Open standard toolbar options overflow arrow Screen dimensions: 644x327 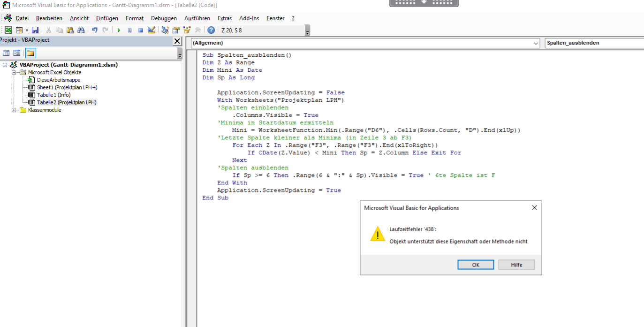(x=307, y=31)
